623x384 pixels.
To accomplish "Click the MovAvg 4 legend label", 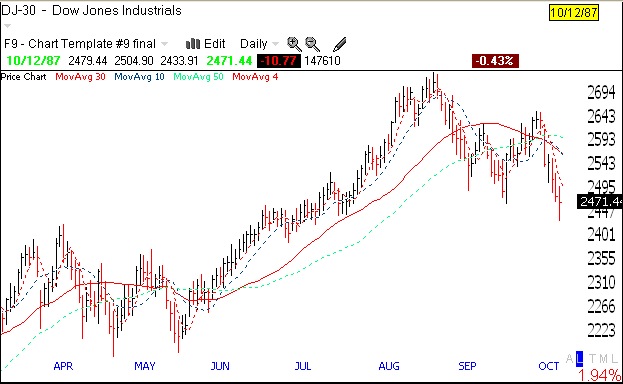I will [255, 77].
